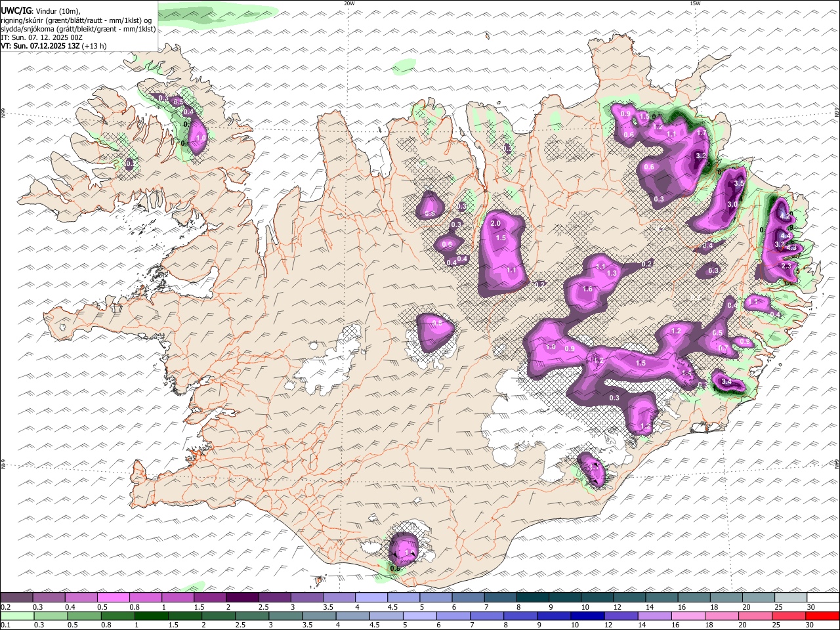Click the '3.0' snowfall value on the map

click(732, 205)
